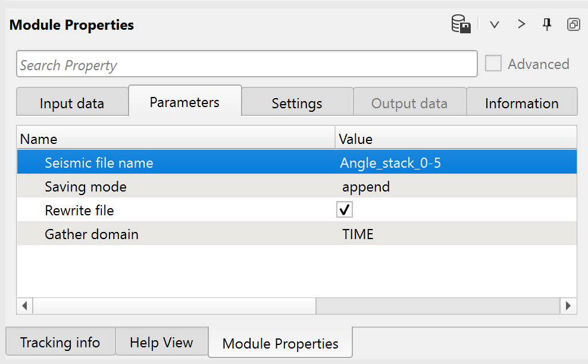Toggle the Rewrite file checkbox
The width and height of the screenshot is (588, 364).
(344, 210)
